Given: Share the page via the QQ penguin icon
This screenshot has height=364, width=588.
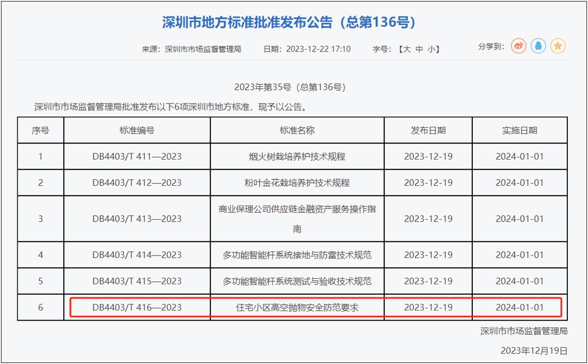Looking at the screenshot, I should pyautogui.click(x=538, y=46).
